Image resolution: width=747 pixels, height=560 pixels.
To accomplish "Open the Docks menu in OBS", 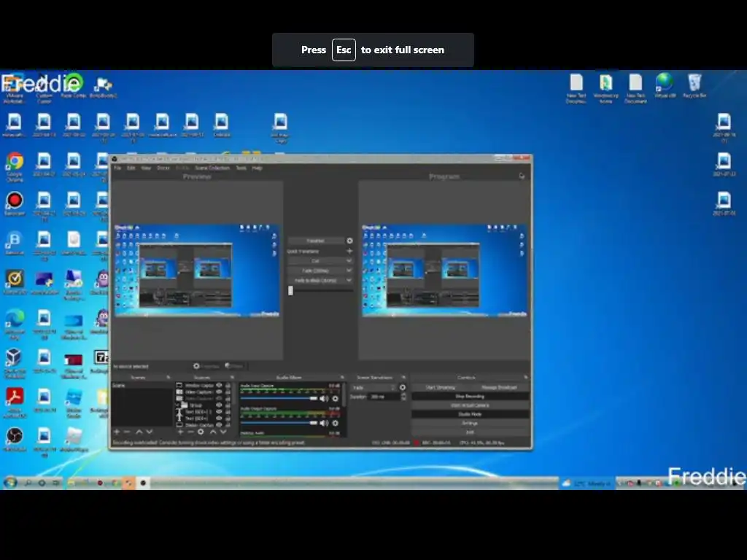I will click(163, 168).
